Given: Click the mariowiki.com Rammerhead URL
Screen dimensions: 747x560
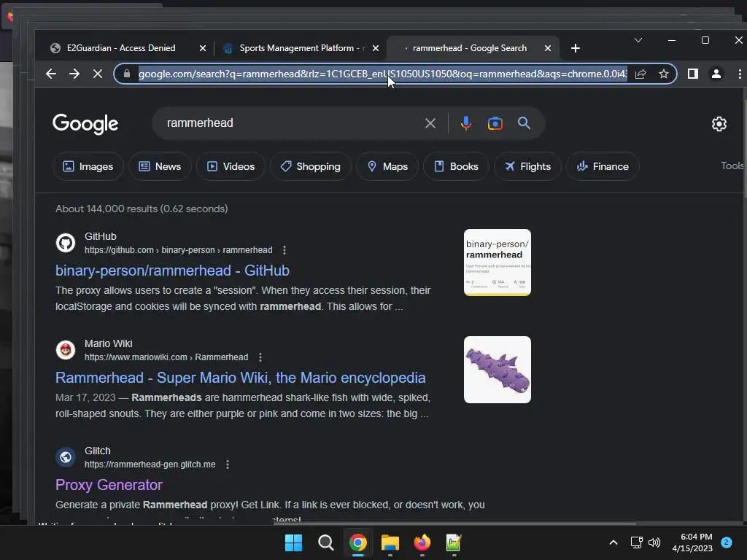Looking at the screenshot, I should coord(166,357).
